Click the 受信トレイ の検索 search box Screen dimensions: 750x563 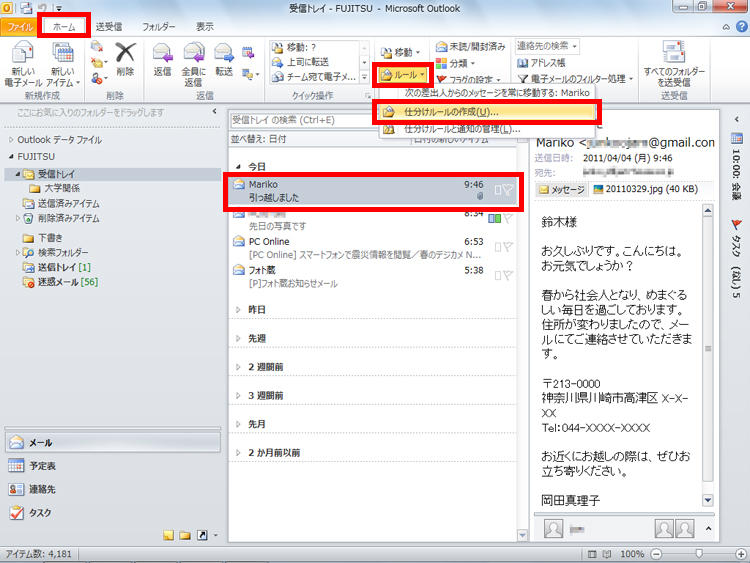click(303, 121)
